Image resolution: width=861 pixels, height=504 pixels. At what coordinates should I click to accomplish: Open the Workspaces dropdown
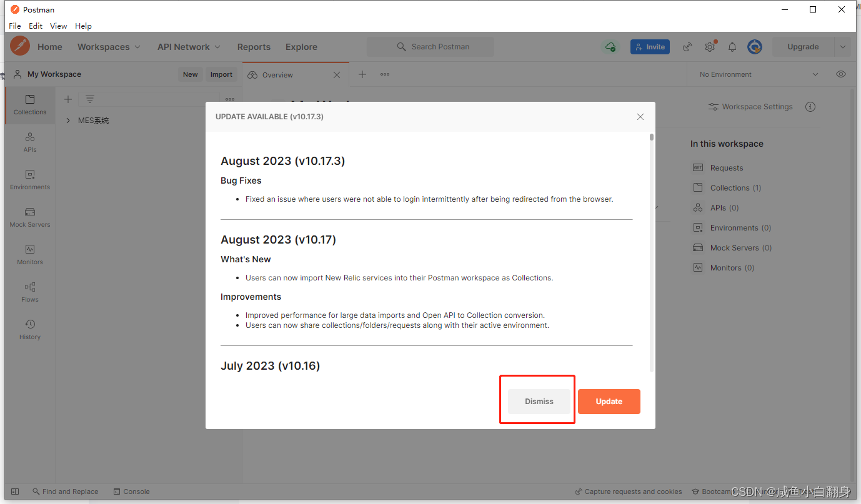coord(109,47)
